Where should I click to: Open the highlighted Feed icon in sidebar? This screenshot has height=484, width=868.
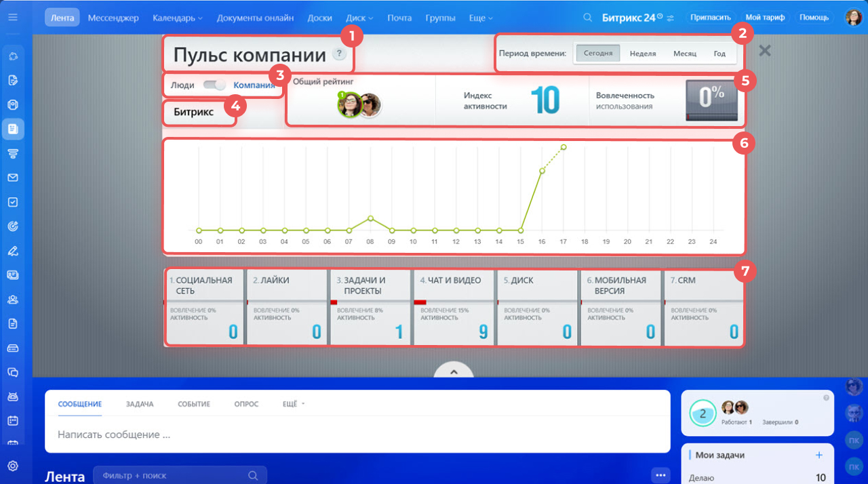[x=13, y=129]
